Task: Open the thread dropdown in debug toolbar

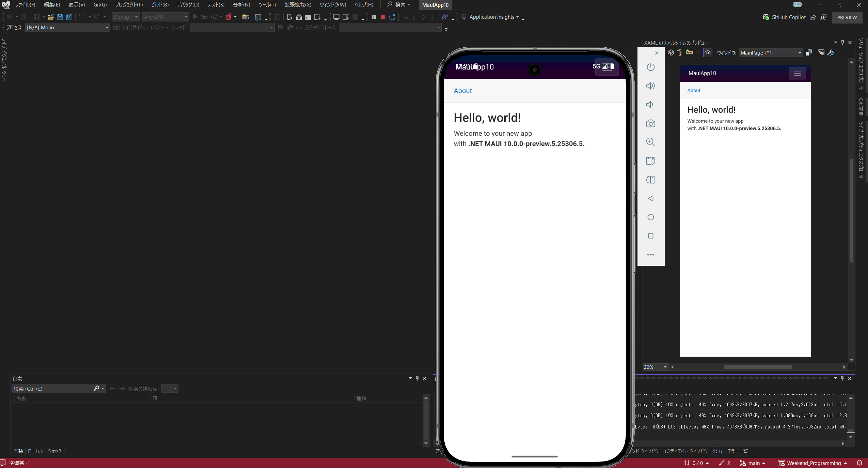Action: 232,27
